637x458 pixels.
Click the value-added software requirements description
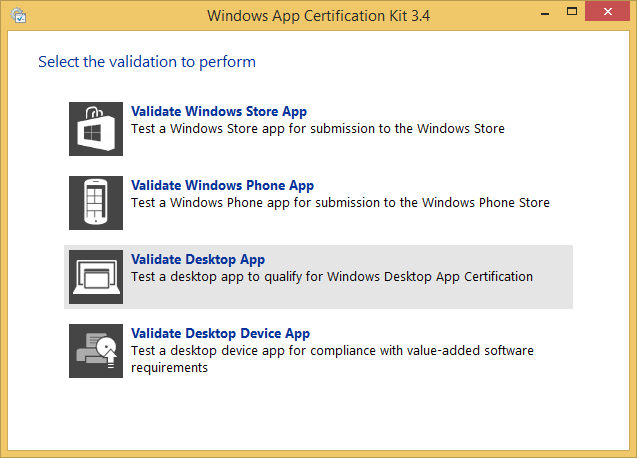pos(332,359)
